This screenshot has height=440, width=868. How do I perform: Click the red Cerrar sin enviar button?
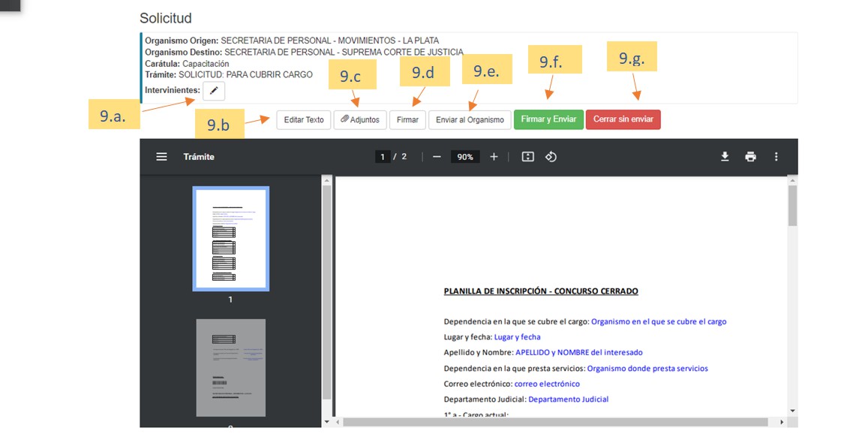coord(623,119)
